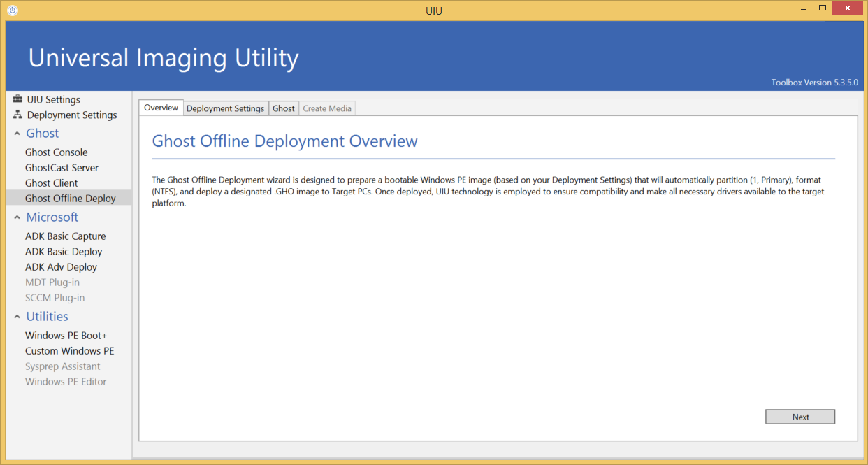
Task: Click the Next button
Action: 800,417
